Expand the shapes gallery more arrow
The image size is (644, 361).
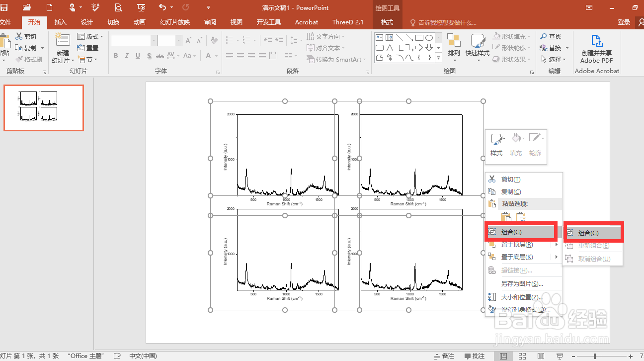click(439, 58)
